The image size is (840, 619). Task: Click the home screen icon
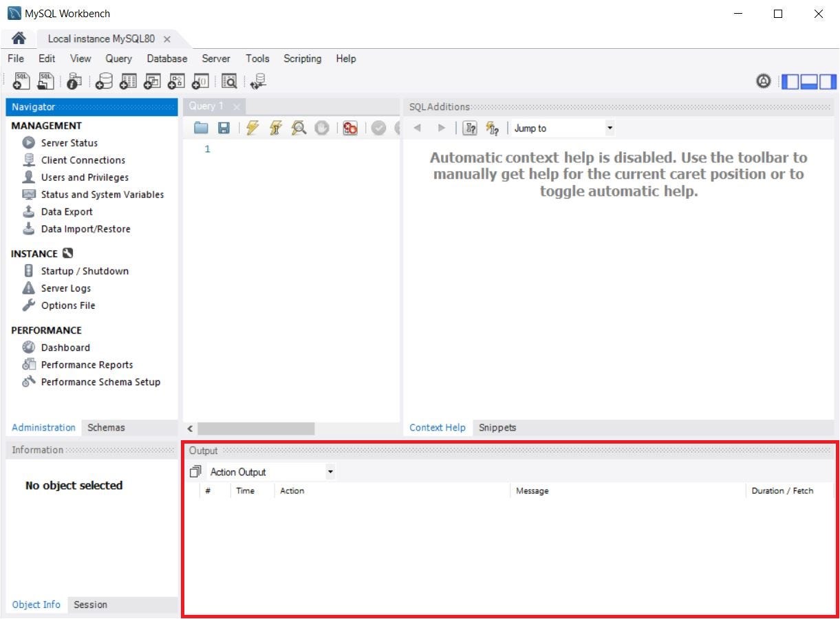click(x=19, y=39)
